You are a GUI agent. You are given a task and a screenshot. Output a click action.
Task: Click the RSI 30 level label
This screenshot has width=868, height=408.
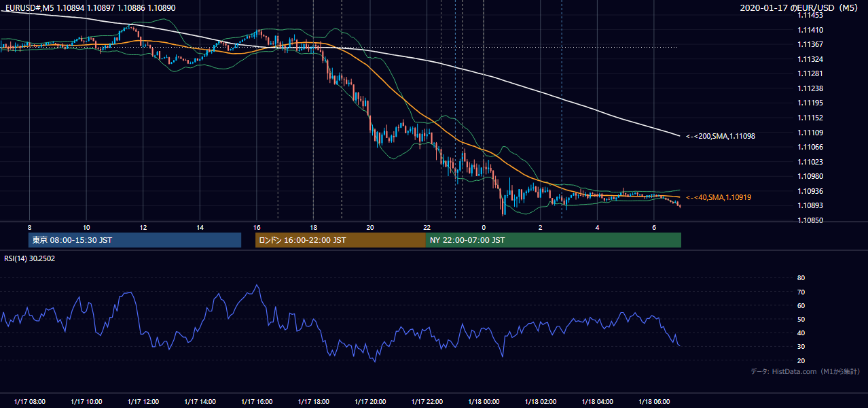[x=801, y=347]
